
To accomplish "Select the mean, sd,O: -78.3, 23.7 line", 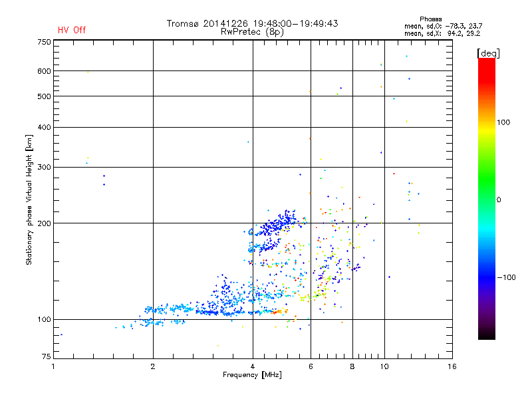I will click(443, 26).
